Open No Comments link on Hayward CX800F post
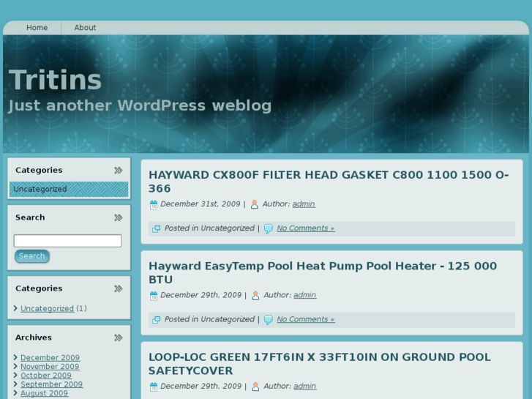This screenshot has height=399, width=532. tap(306, 228)
